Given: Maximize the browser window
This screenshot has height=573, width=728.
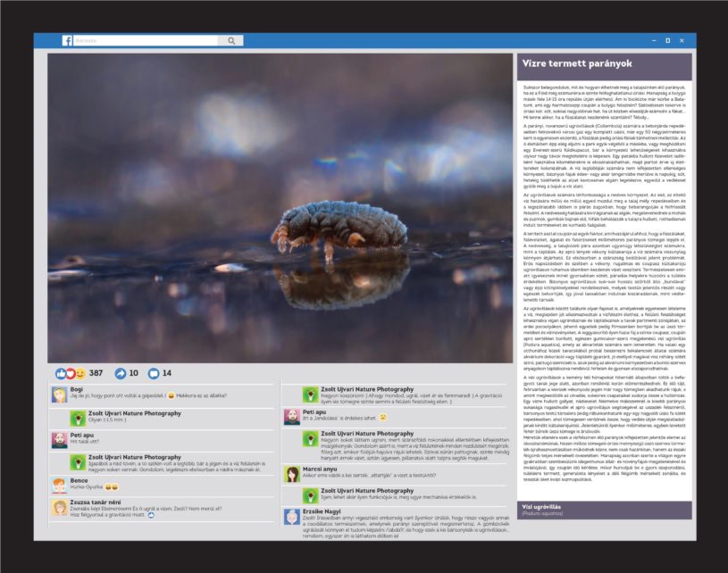Looking at the screenshot, I should [667, 40].
